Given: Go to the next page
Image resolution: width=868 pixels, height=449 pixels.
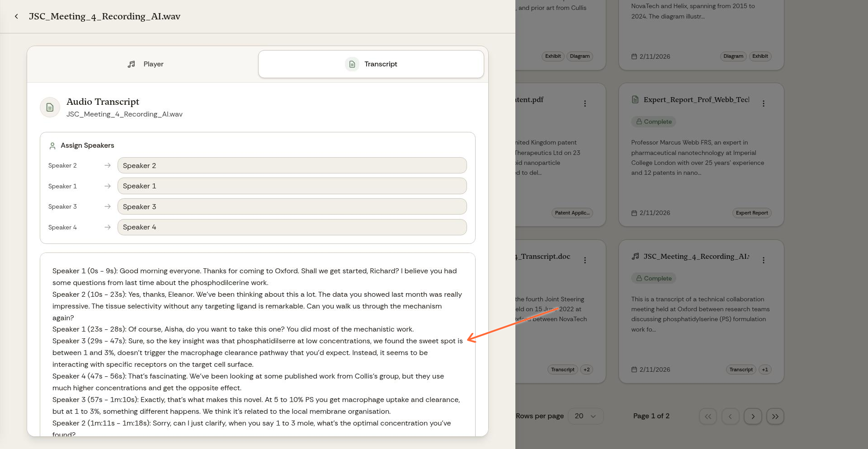Looking at the screenshot, I should coord(753,416).
